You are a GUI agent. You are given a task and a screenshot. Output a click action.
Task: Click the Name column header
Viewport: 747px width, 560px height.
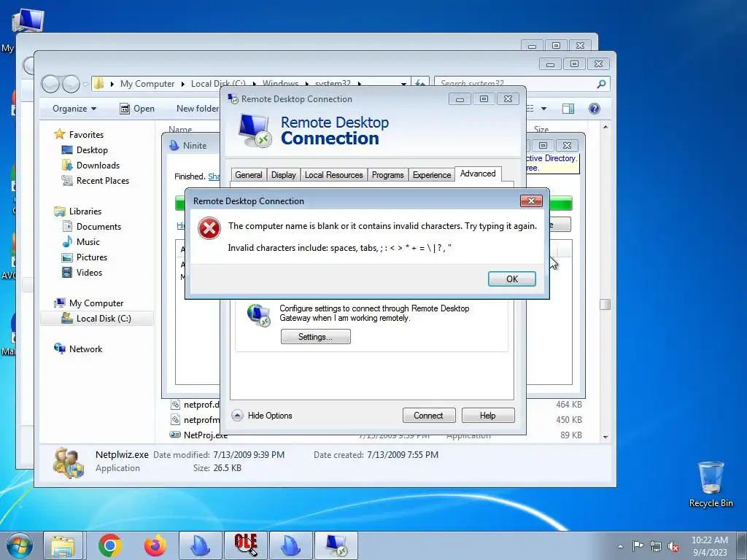pyautogui.click(x=180, y=129)
